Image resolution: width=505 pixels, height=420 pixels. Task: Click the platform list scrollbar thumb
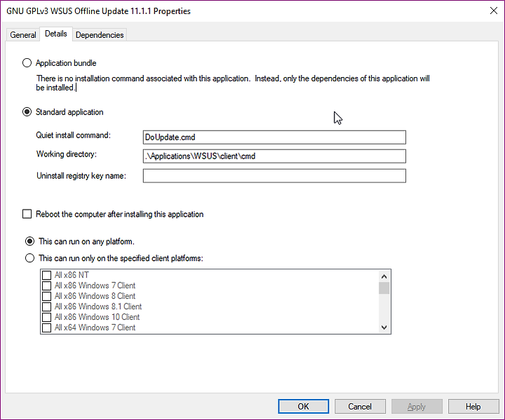pyautogui.click(x=384, y=288)
